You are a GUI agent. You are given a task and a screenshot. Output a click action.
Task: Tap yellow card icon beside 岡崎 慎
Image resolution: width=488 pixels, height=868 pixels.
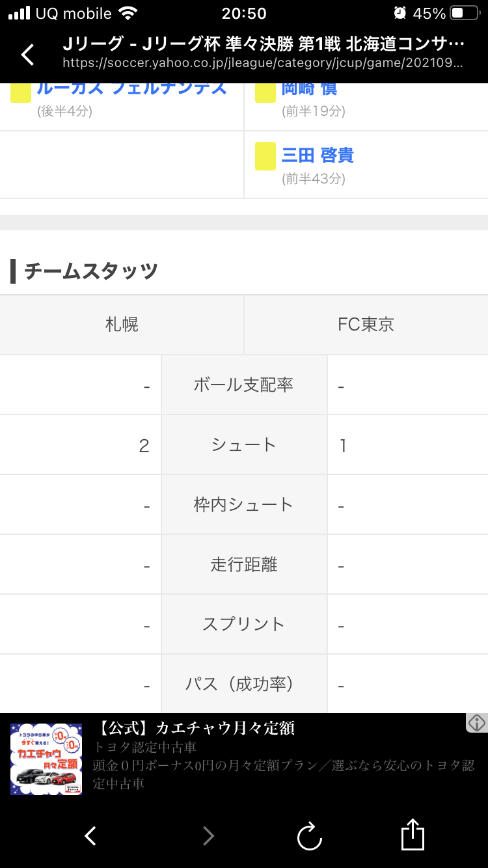coord(265,92)
